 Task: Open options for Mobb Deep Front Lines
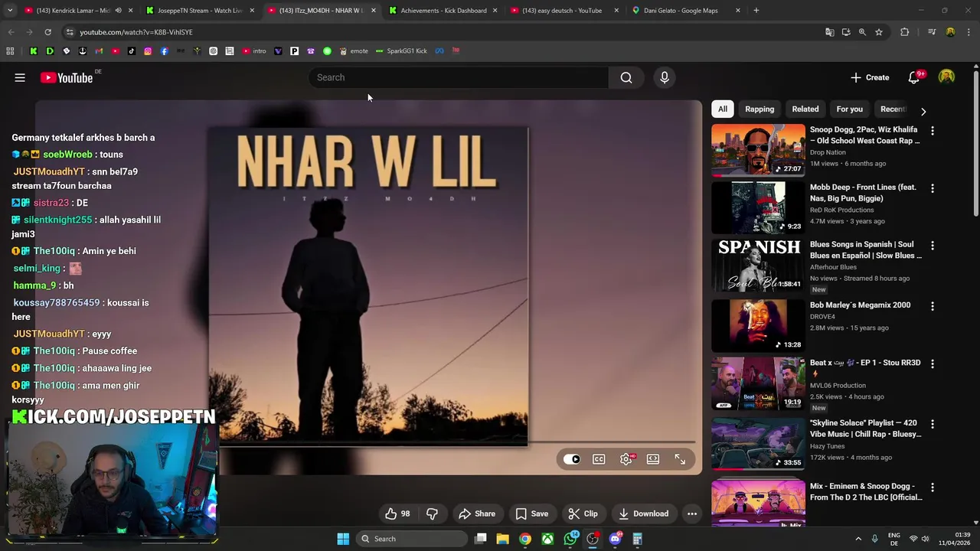933,188
